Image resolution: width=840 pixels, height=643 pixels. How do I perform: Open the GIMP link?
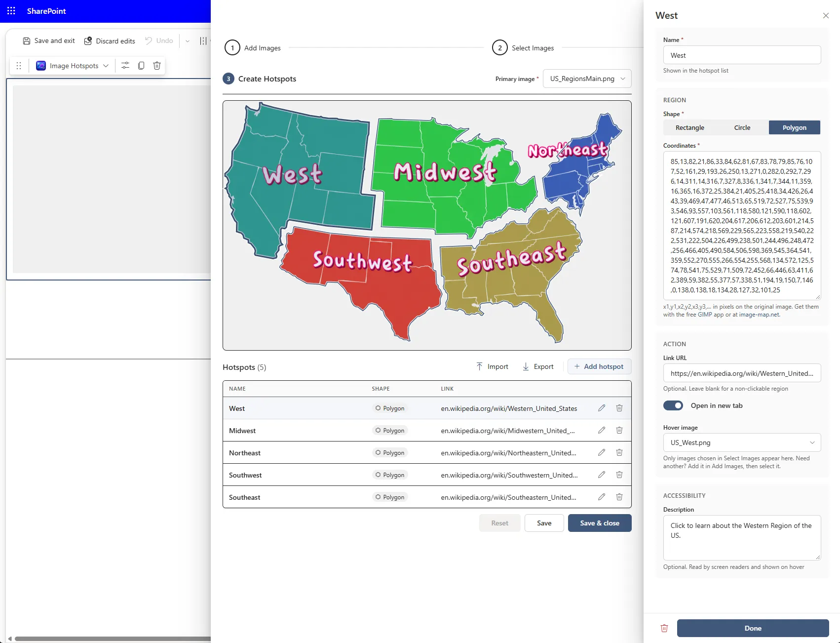click(x=705, y=315)
